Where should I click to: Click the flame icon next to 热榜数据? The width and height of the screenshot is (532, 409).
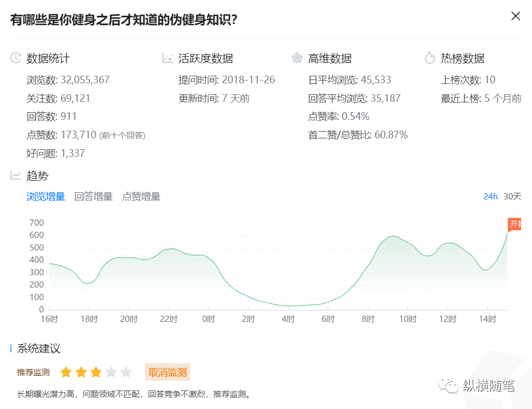(x=431, y=58)
